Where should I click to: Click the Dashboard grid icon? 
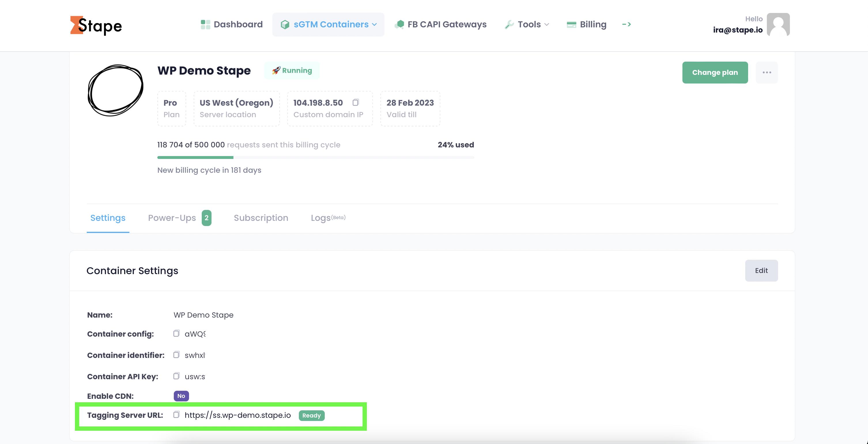tap(205, 24)
